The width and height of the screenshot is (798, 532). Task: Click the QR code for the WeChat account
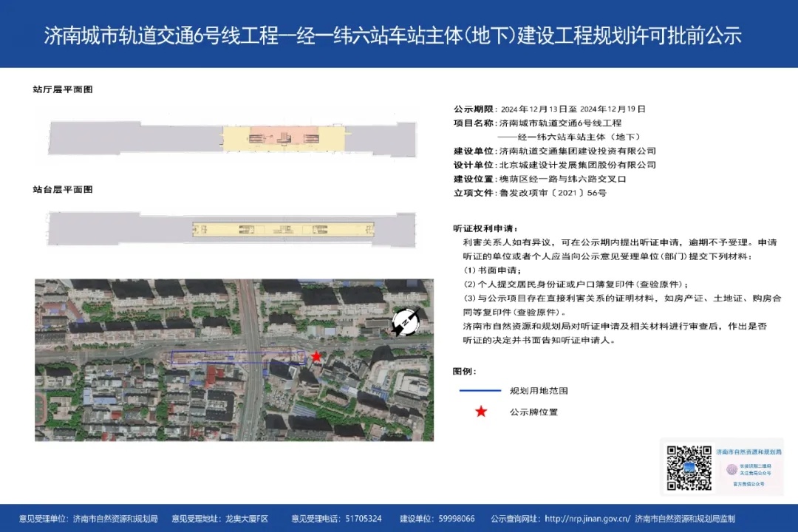click(x=689, y=468)
